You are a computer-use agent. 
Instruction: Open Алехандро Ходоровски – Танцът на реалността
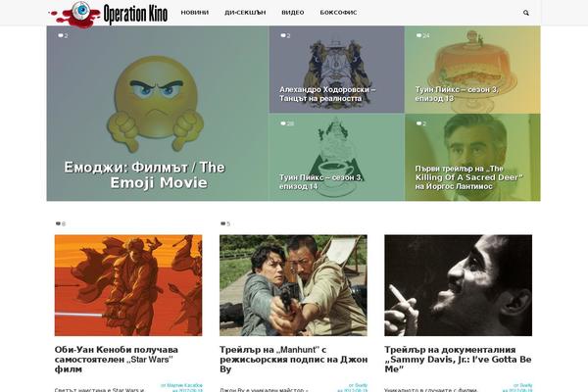327,94
